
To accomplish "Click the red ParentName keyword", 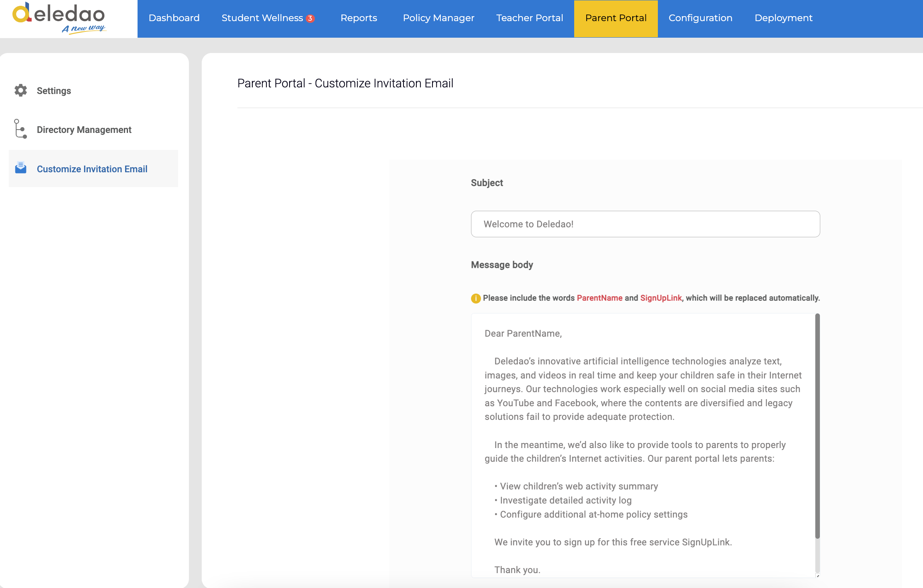I will [599, 298].
